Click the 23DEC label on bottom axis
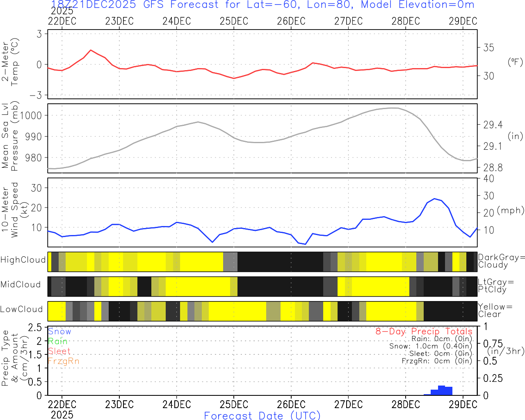 click(119, 404)
